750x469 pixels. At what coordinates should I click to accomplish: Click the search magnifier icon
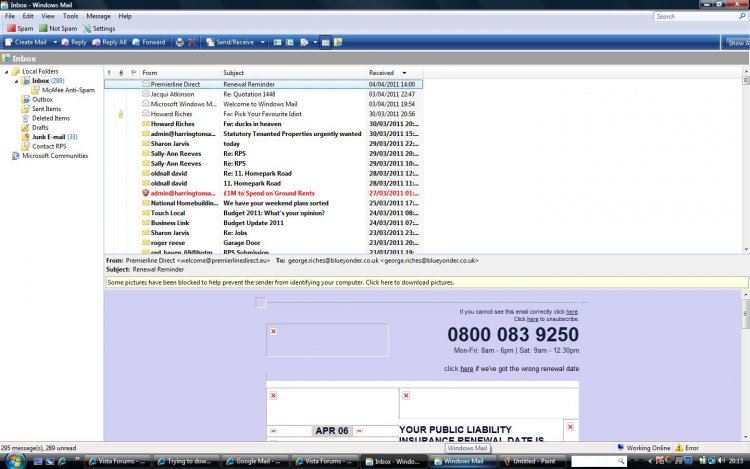pyautogui.click(x=742, y=16)
